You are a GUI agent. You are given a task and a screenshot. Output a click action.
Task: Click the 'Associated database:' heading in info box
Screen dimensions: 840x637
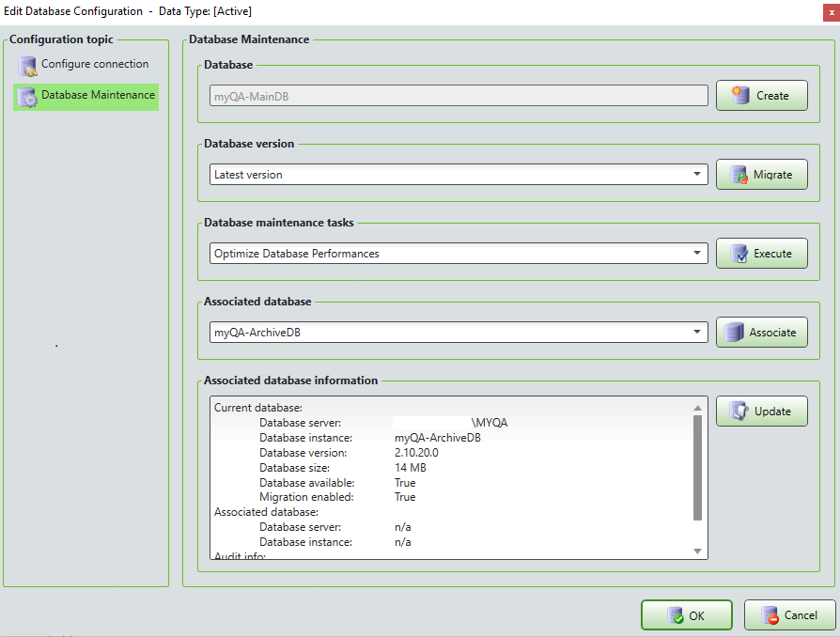tap(266, 512)
